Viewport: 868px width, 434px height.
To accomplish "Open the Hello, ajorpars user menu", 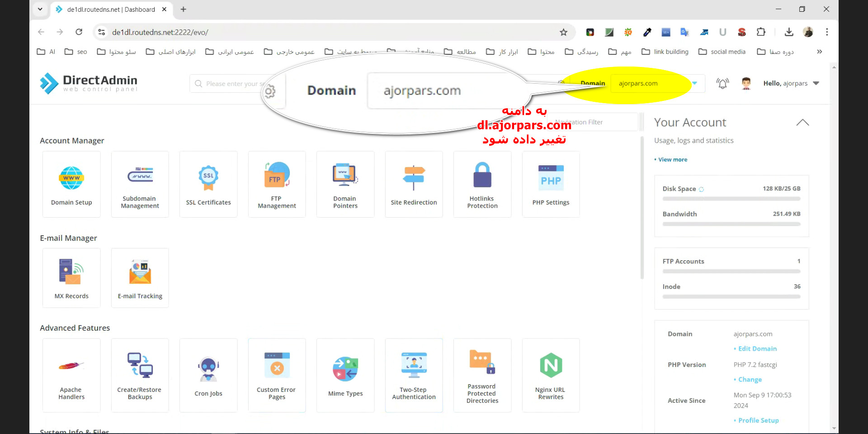I will pos(791,83).
